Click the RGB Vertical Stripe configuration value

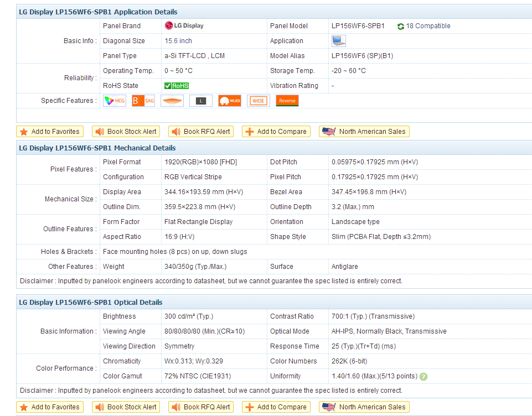tap(193, 177)
